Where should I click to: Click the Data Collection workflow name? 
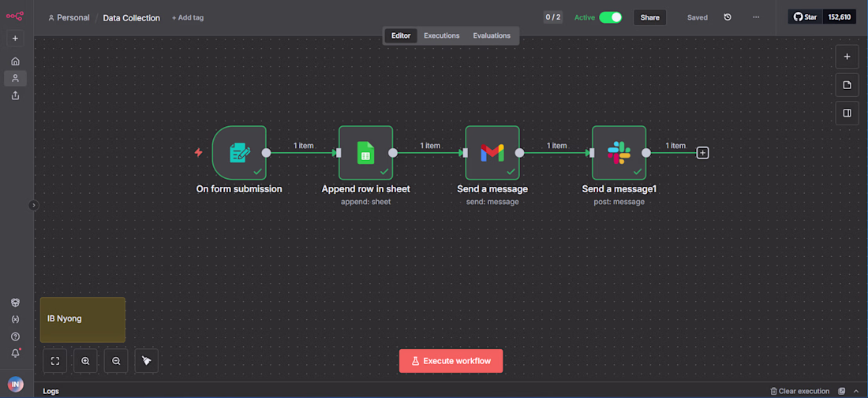(x=131, y=17)
